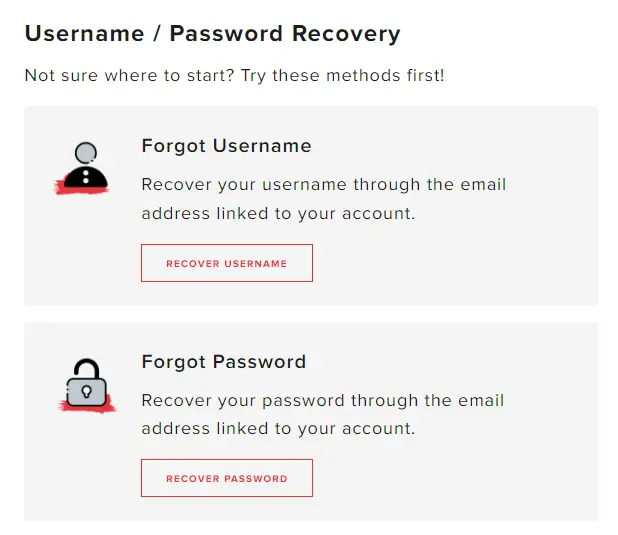This screenshot has height=535, width=618.
Task: Click the padlock's open shackle
Action: click(x=86, y=369)
